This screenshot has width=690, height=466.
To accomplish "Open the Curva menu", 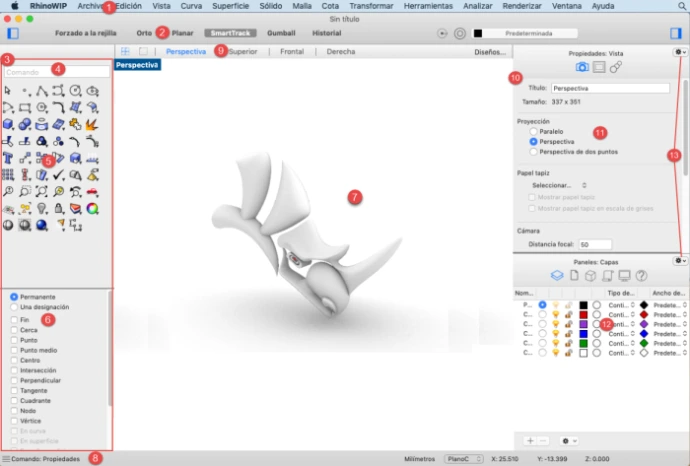I will [x=191, y=6].
